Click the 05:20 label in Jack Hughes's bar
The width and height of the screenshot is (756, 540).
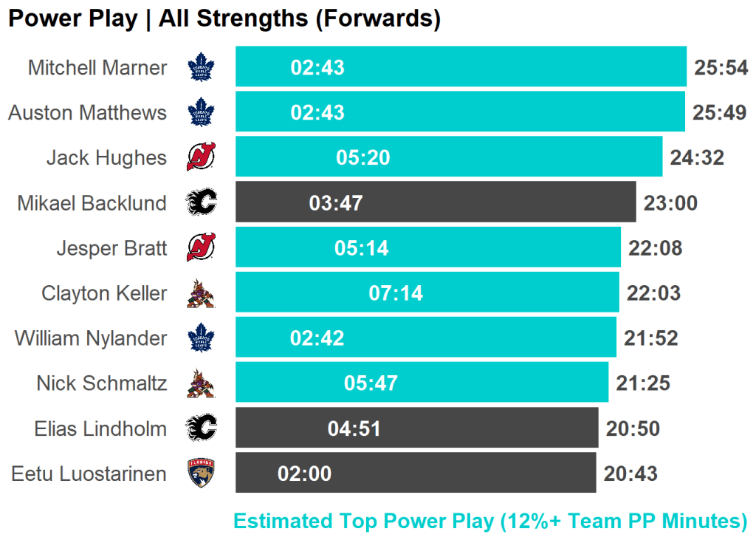(x=362, y=158)
